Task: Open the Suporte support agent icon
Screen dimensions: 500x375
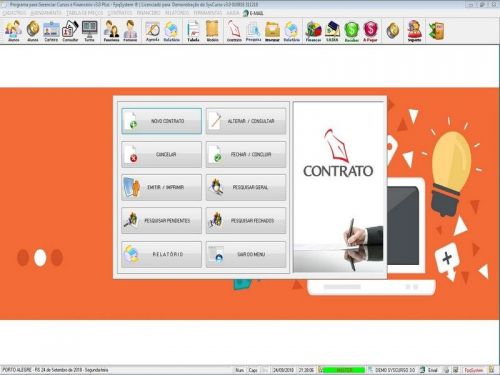Action: [414, 31]
